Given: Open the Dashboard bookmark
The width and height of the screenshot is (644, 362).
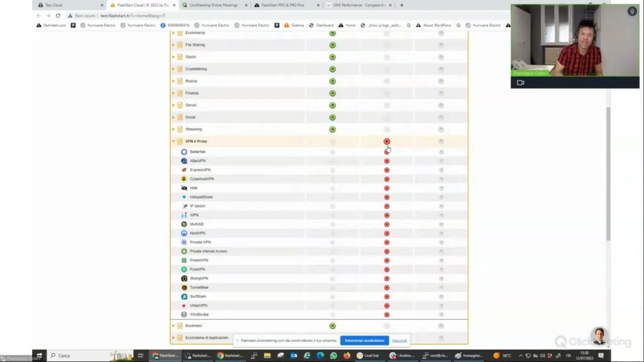Looking at the screenshot, I should coord(321,25).
